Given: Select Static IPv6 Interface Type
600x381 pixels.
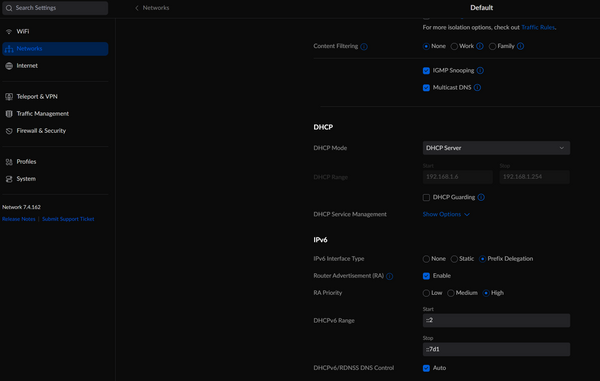Looking at the screenshot, I should [x=454, y=259].
